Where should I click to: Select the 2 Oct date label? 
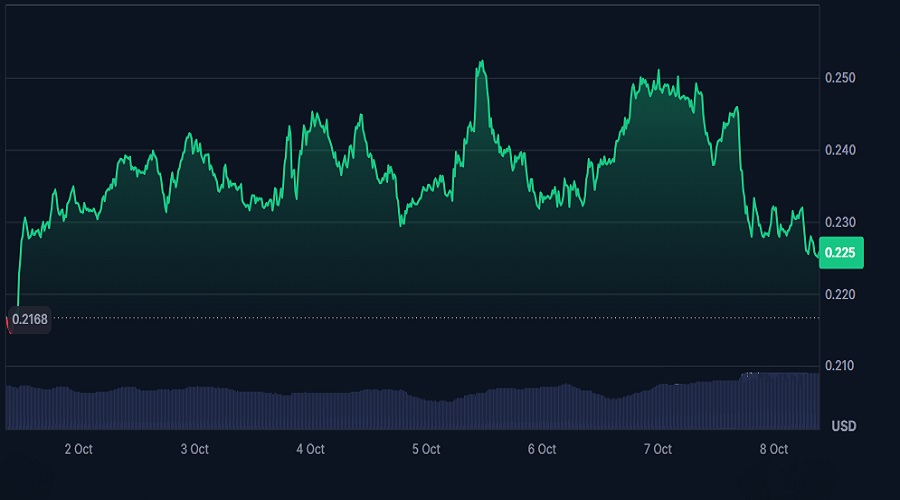(x=78, y=449)
